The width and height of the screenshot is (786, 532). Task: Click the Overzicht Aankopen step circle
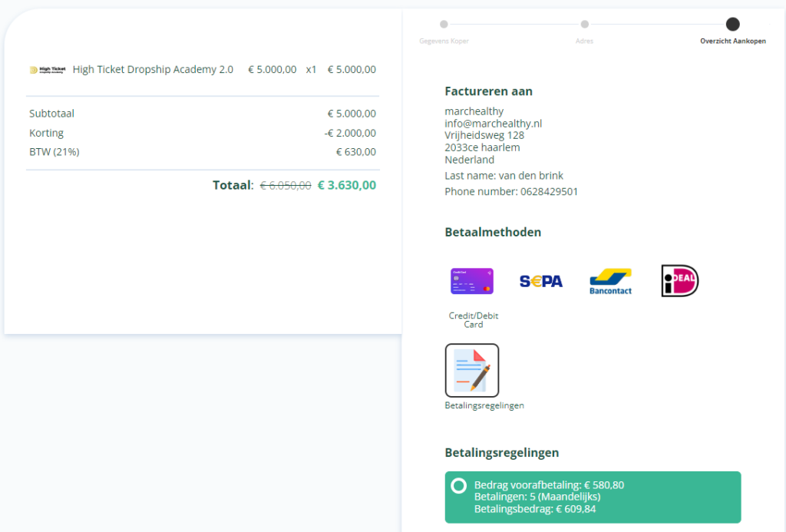[x=732, y=25]
